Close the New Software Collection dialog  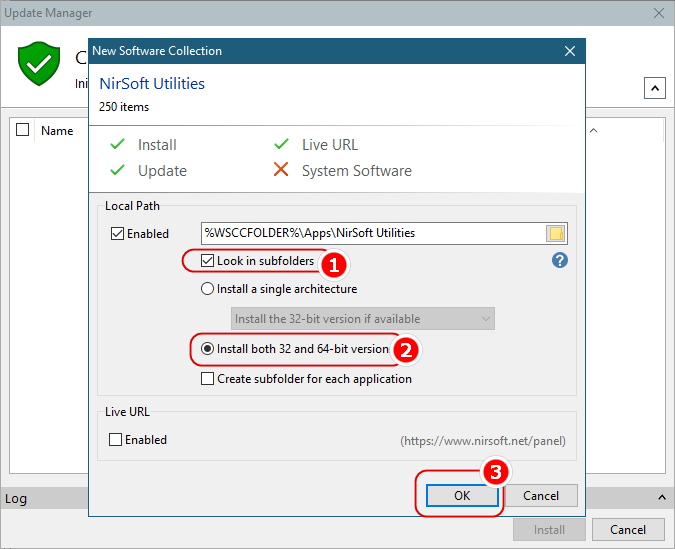pos(570,51)
